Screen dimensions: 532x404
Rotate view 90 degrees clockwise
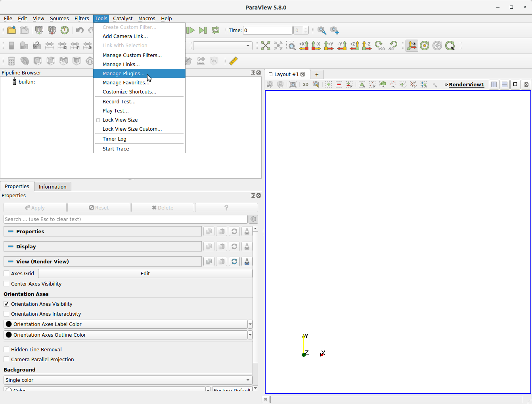click(380, 46)
